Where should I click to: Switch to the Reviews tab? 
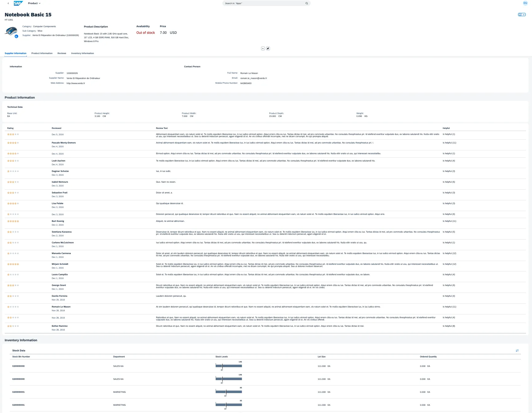62,53
